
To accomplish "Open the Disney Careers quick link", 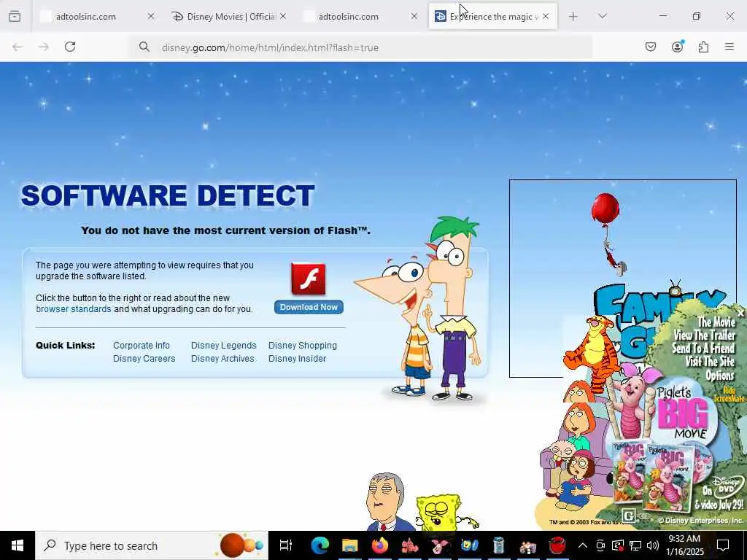I will (144, 359).
